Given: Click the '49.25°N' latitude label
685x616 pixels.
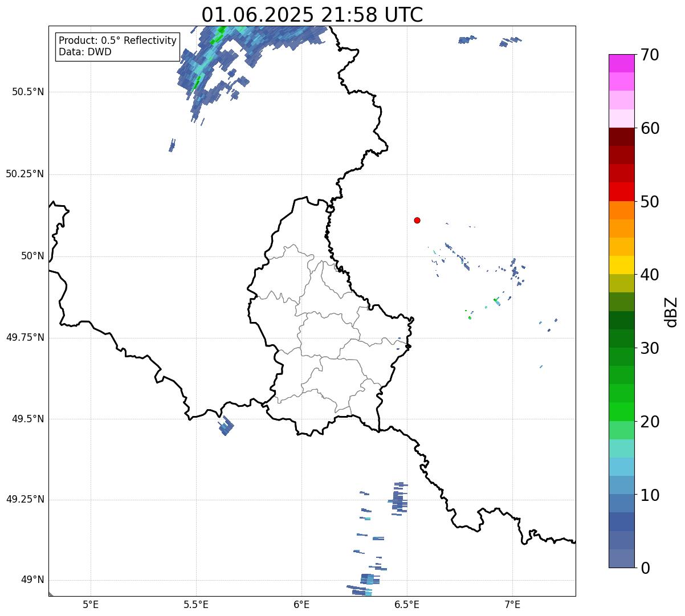Looking at the screenshot, I should coord(25,500).
